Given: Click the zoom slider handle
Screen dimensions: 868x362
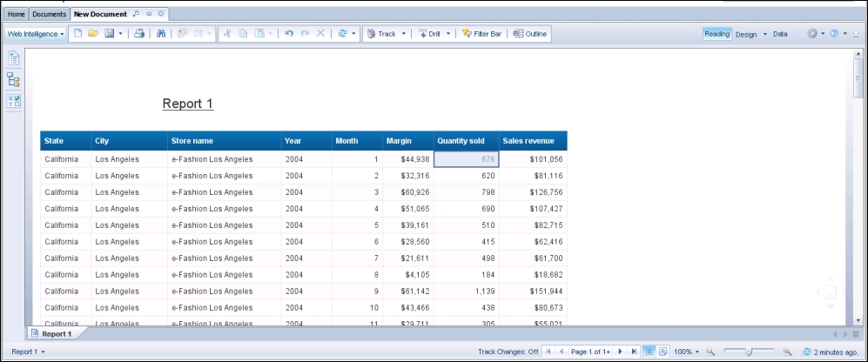Looking at the screenshot, I should pos(749,351).
